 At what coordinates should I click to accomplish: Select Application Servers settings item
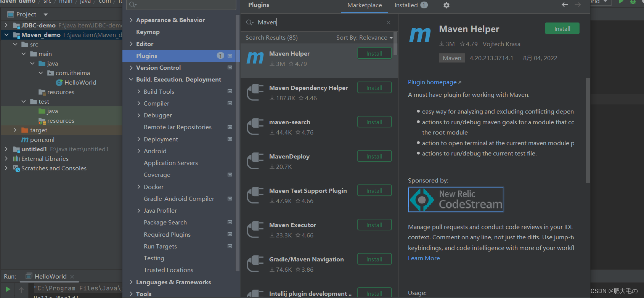(x=171, y=163)
